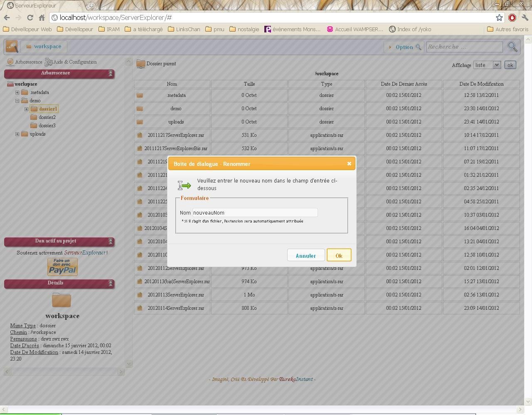Viewport: 532px width, 415px height.
Task: Click the magic wand application logo
Action: tap(11, 46)
